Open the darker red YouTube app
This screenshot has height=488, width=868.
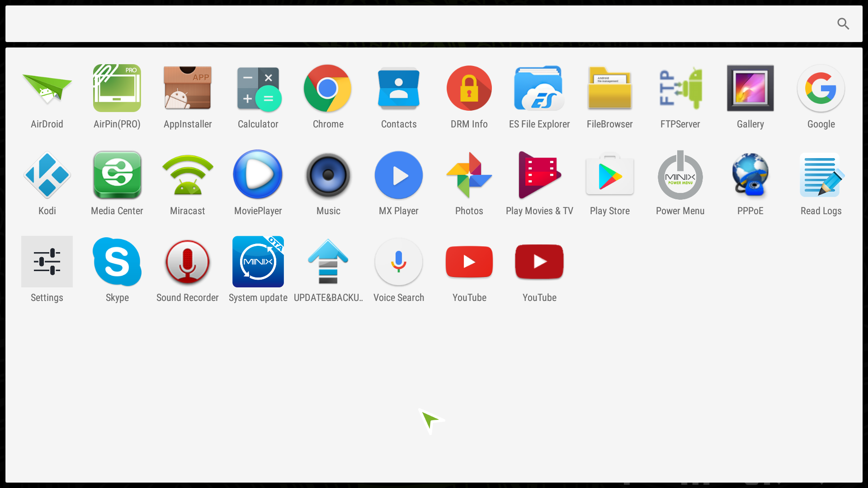[x=539, y=262]
